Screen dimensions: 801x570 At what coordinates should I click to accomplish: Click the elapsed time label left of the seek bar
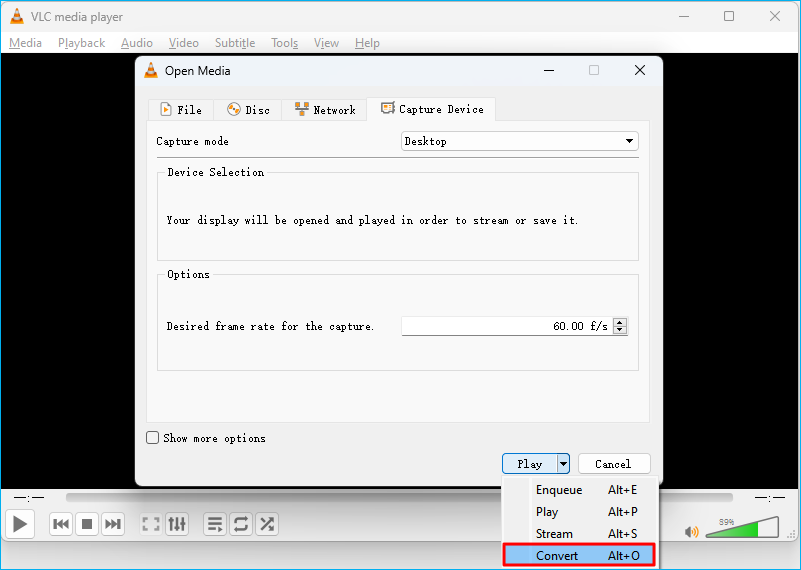(29, 497)
